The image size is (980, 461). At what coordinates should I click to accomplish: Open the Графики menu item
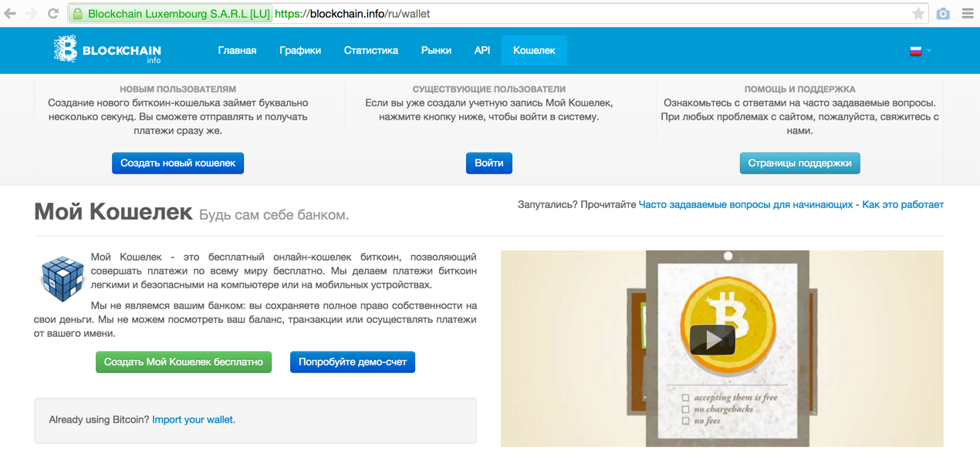click(300, 50)
